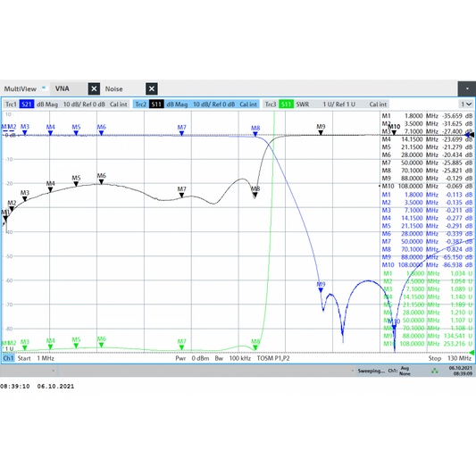The image size is (476, 476).
Task: Click green marker row M6 28.0000 MHz 1.210 U
Action: 427,313
